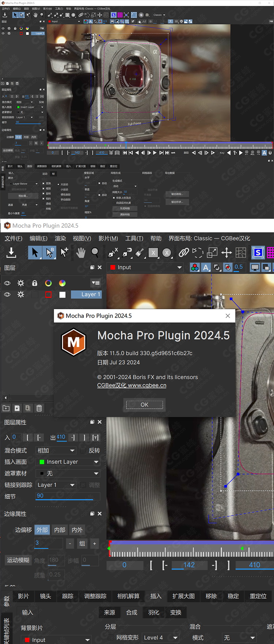
Task: Click the 内外 edge offset button in enlarged view
Action: point(77,530)
